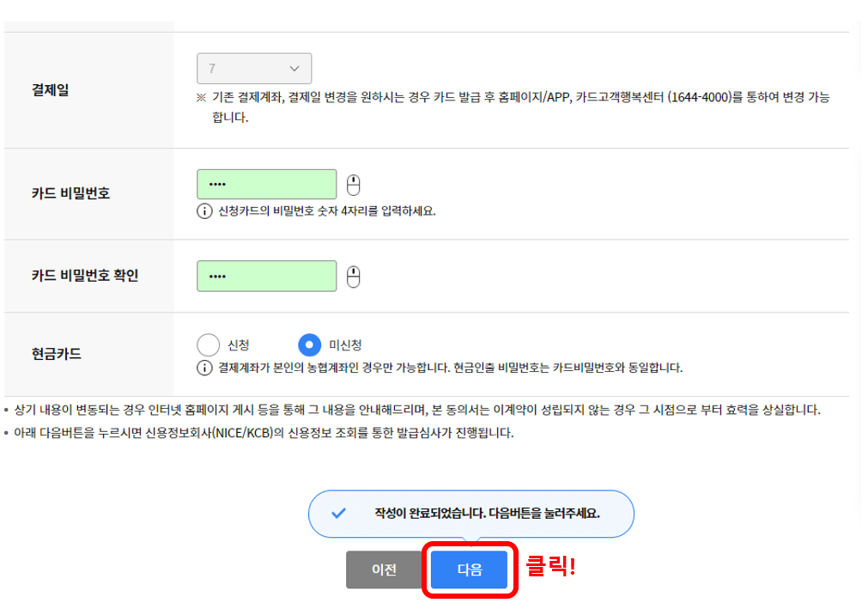
Task: Expand the payment day selection list
Action: click(x=254, y=68)
